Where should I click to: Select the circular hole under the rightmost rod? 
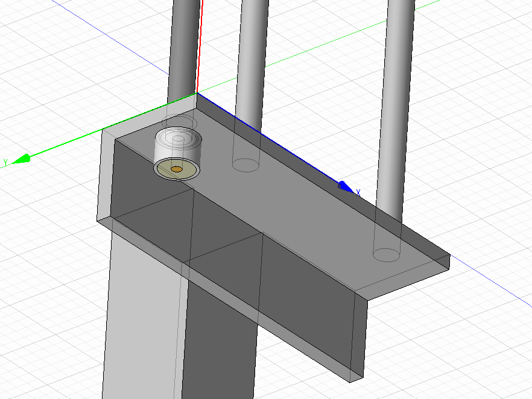[x=387, y=255]
